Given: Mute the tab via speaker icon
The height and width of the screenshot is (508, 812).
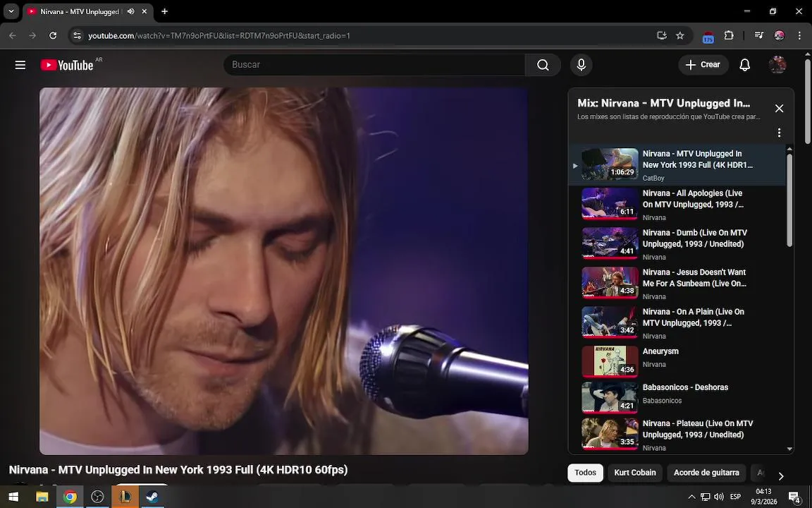Looking at the screenshot, I should pos(131,11).
